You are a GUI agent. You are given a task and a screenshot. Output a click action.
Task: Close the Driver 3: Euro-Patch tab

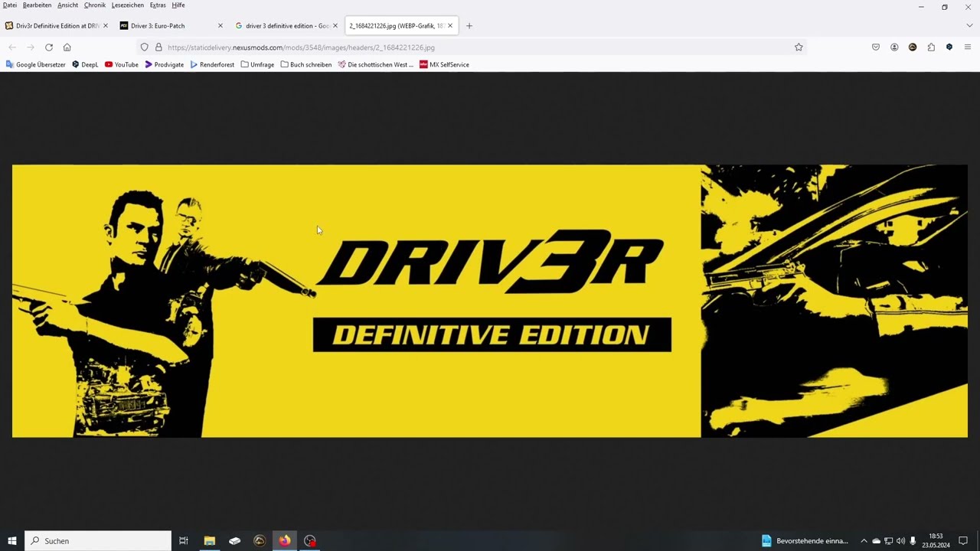[220, 26]
